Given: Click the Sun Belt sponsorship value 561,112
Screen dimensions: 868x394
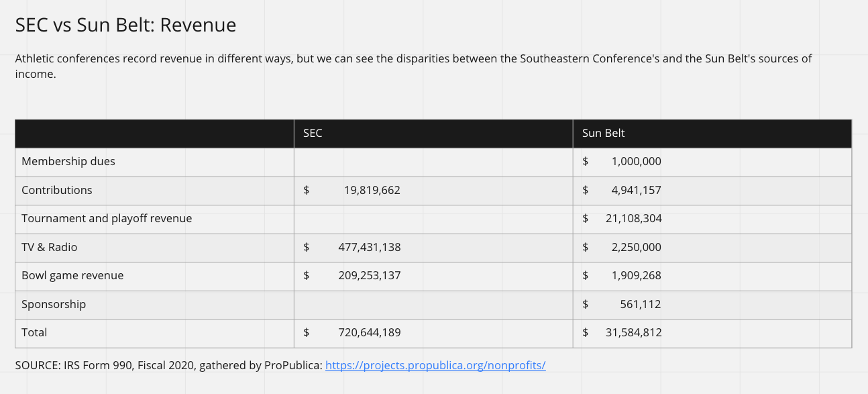Looking at the screenshot, I should (640, 304).
